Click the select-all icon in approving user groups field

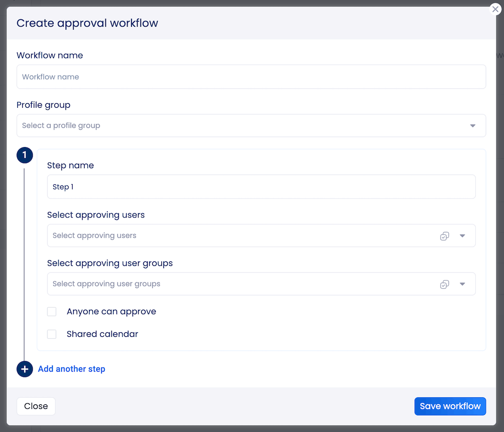444,284
